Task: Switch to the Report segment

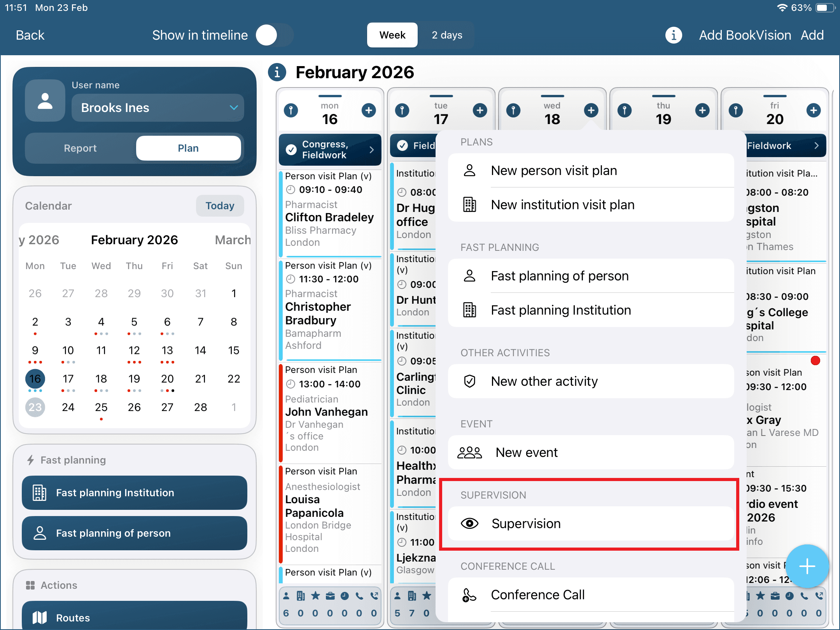Action: click(80, 148)
